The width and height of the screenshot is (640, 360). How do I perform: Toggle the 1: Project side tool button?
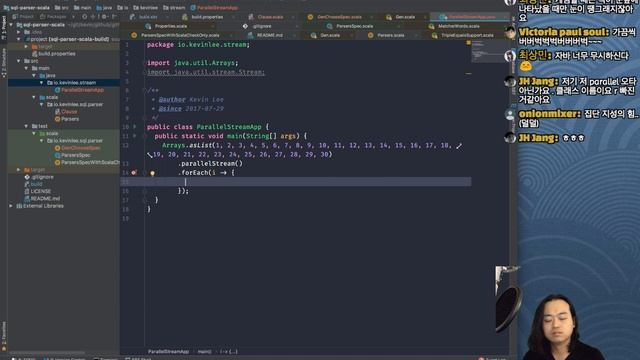pyautogui.click(x=4, y=27)
